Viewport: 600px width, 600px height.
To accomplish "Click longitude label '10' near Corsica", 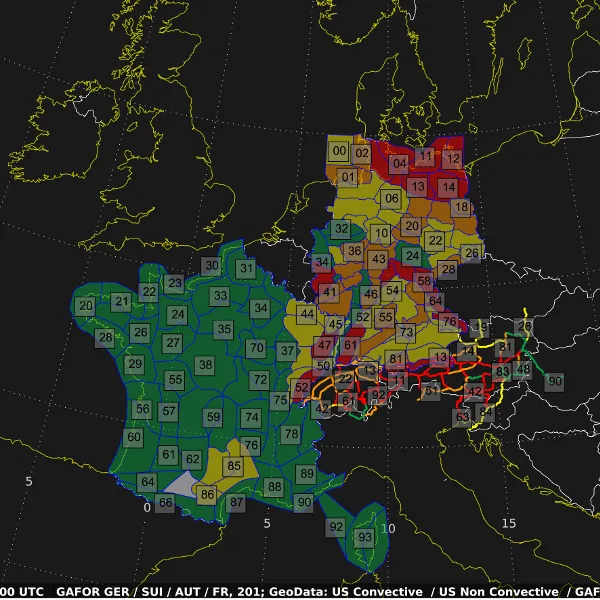I will pyautogui.click(x=388, y=529).
